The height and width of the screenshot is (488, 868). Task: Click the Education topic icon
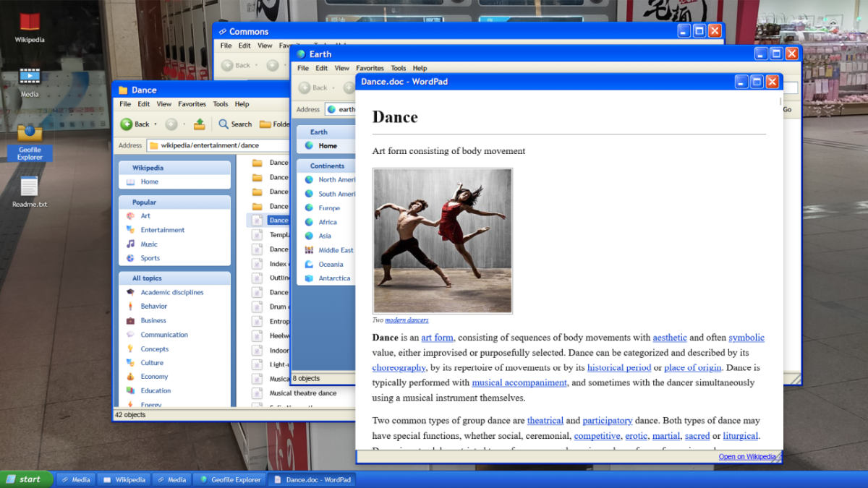[130, 391]
